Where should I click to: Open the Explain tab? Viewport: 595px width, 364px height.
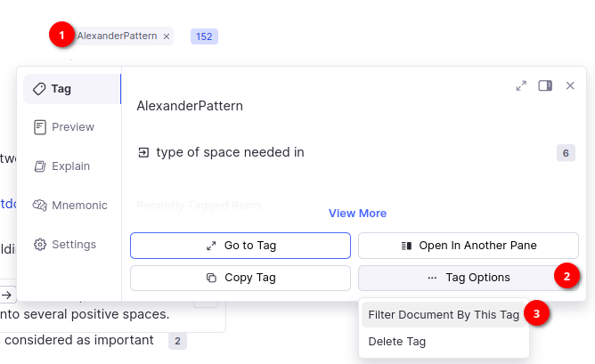pyautogui.click(x=71, y=166)
